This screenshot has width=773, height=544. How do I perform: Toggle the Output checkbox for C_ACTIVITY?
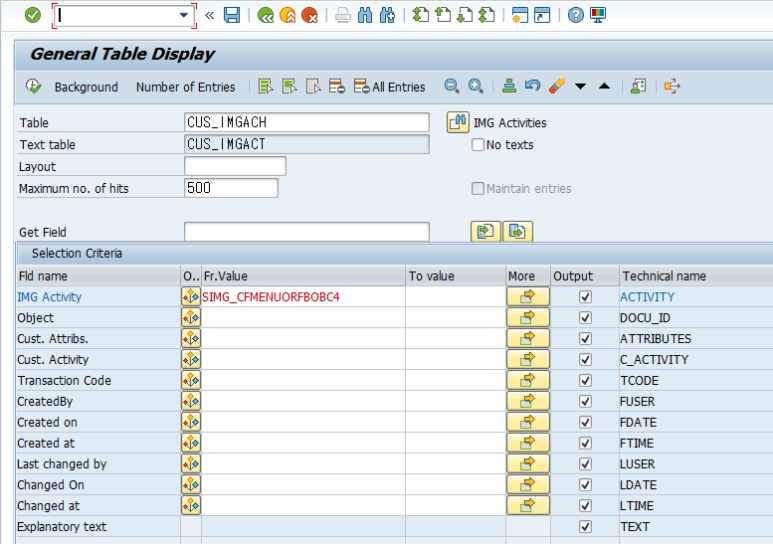pyautogui.click(x=585, y=360)
